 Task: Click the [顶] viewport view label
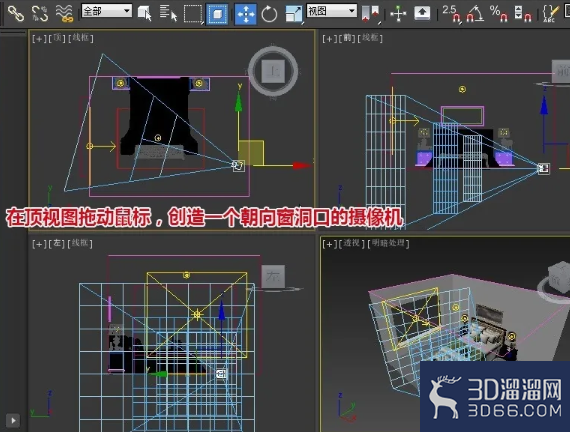57,38
